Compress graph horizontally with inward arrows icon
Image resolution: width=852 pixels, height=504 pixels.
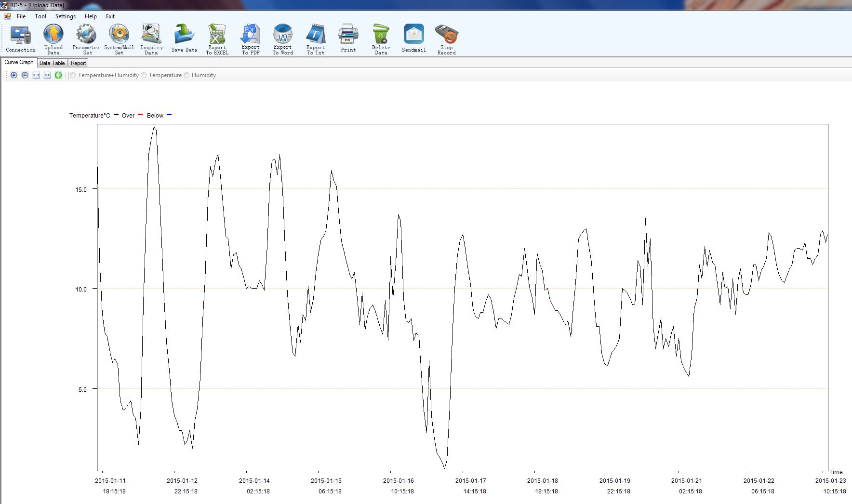(x=47, y=75)
